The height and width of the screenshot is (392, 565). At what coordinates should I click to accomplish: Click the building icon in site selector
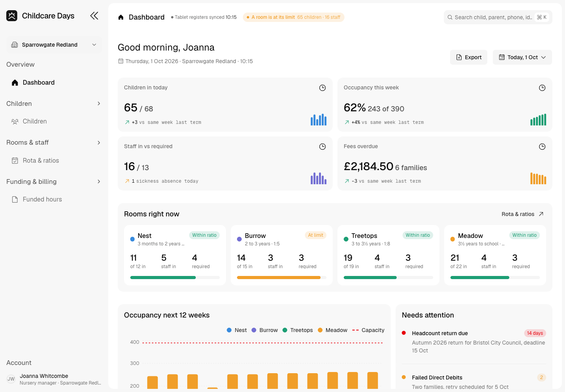(x=15, y=45)
